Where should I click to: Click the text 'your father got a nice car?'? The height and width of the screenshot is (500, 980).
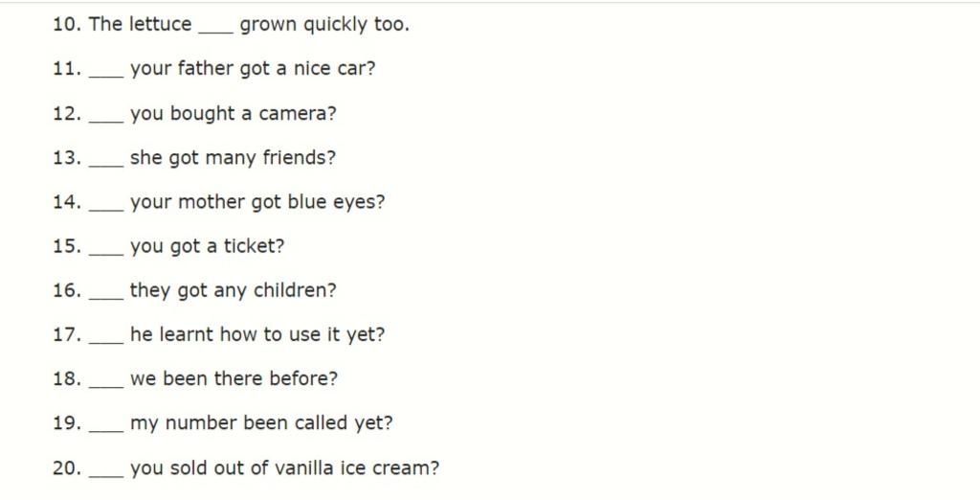coord(253,69)
